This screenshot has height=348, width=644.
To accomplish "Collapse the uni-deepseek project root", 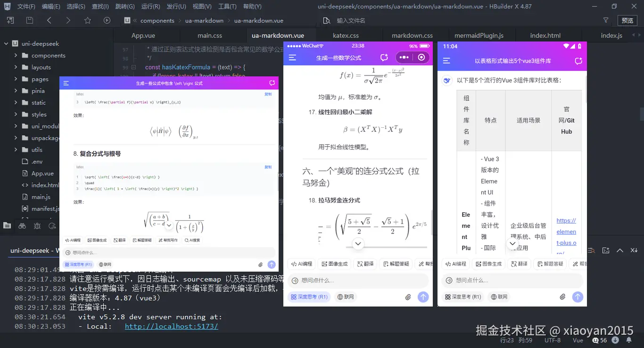I will click(x=5, y=43).
